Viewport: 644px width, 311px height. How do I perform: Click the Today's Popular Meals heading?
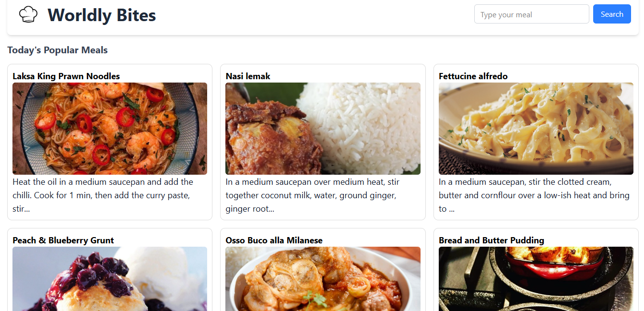pyautogui.click(x=58, y=50)
